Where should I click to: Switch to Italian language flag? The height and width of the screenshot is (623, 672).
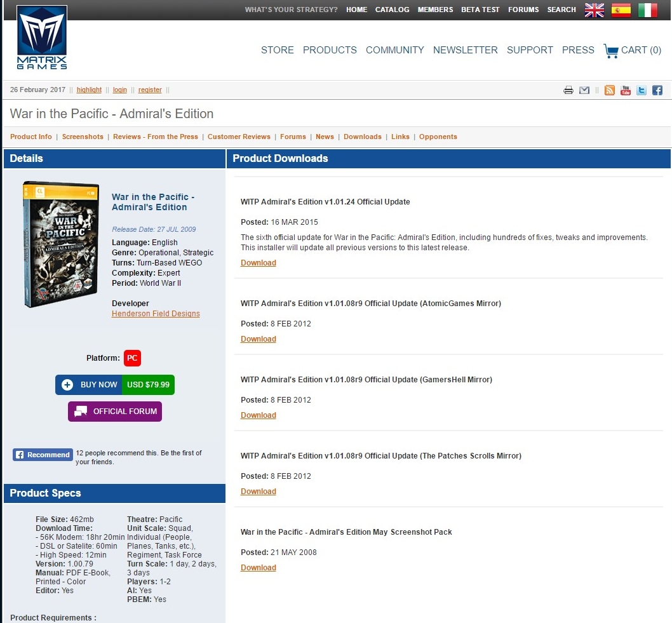coord(648,10)
